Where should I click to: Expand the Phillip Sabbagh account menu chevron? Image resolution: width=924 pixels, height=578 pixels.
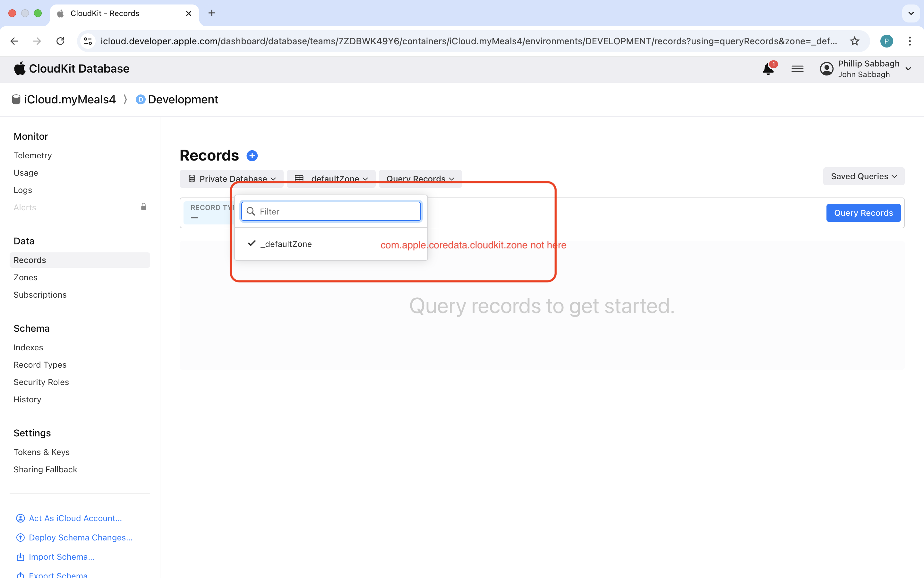[x=908, y=69]
